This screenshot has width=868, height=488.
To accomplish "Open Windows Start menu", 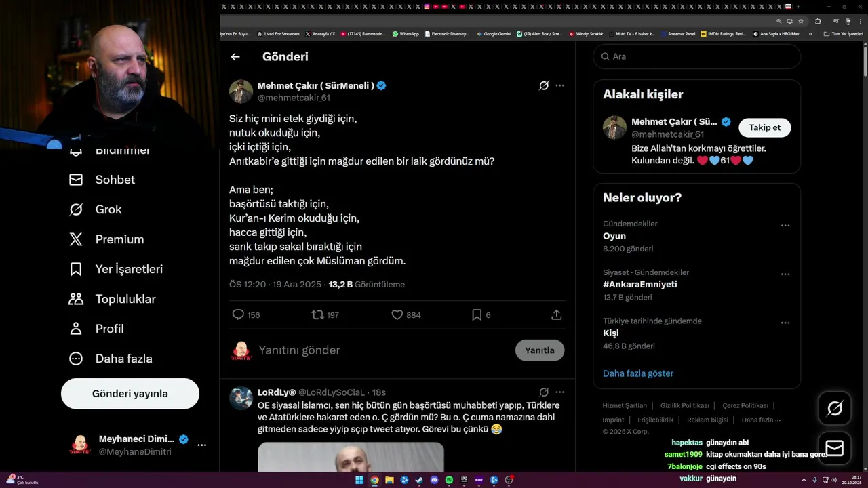I will point(359,480).
